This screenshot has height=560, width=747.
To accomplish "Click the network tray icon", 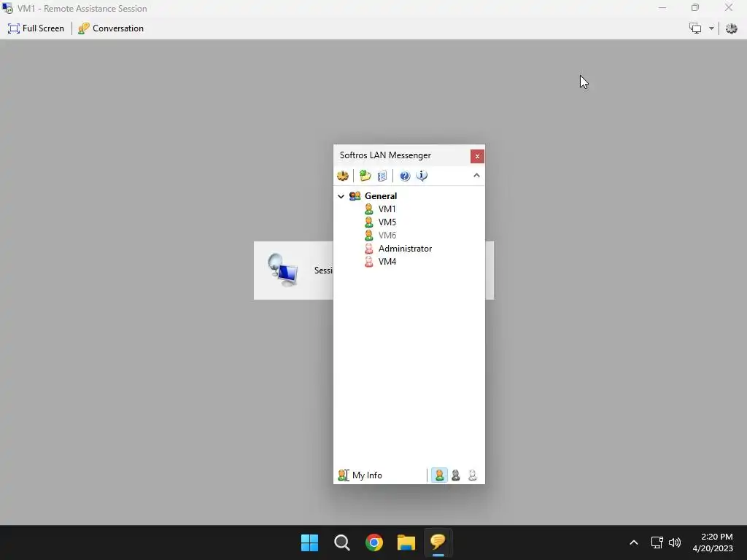I will click(x=657, y=542).
